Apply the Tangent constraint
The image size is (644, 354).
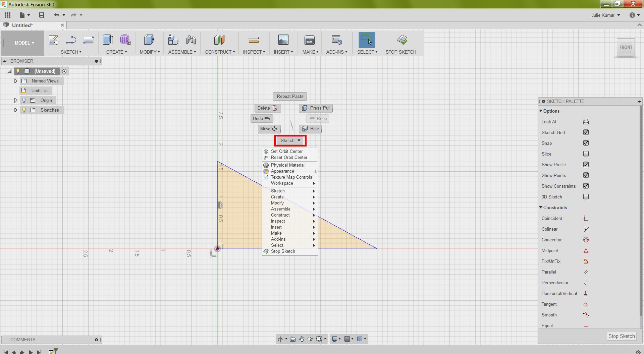coord(586,304)
